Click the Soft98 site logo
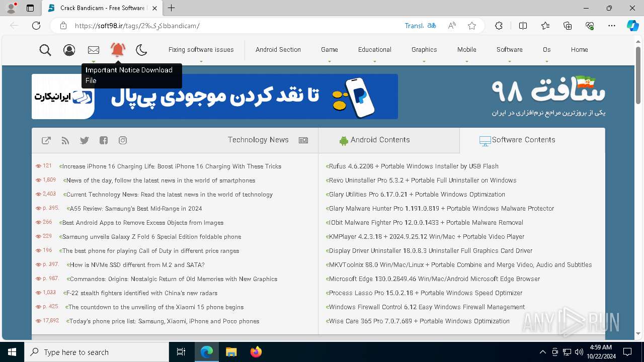The width and height of the screenshot is (644, 362). click(x=548, y=96)
